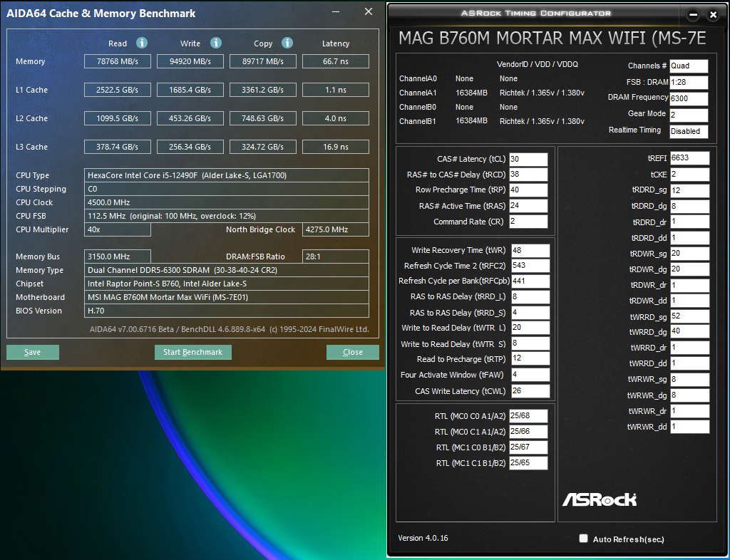The height and width of the screenshot is (560, 730).
Task: Click L1 Cache Read value 2522.5 GB/s
Action: click(x=118, y=90)
